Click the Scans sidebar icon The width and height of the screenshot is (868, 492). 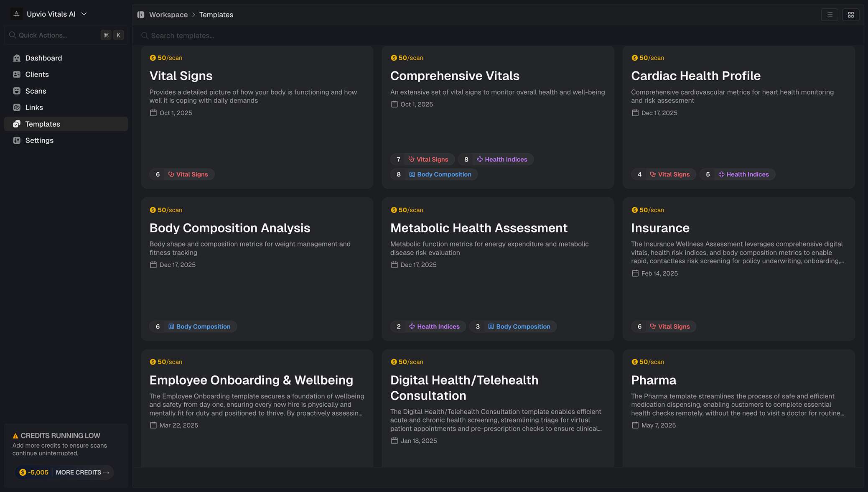[17, 91]
